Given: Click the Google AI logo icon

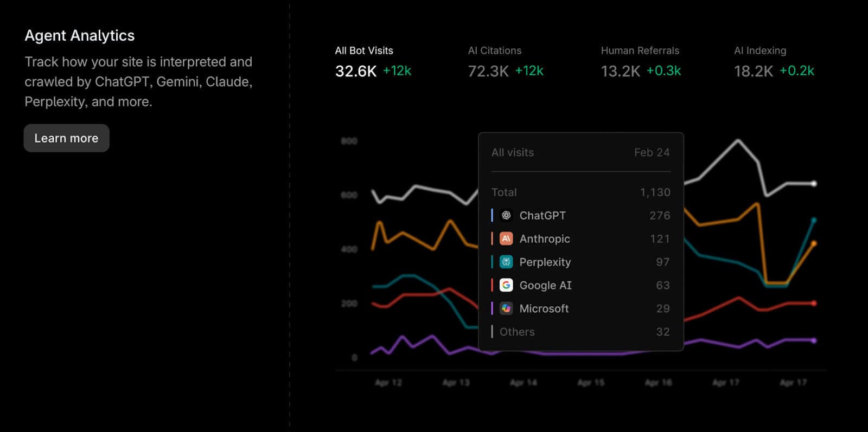Looking at the screenshot, I should tap(506, 286).
